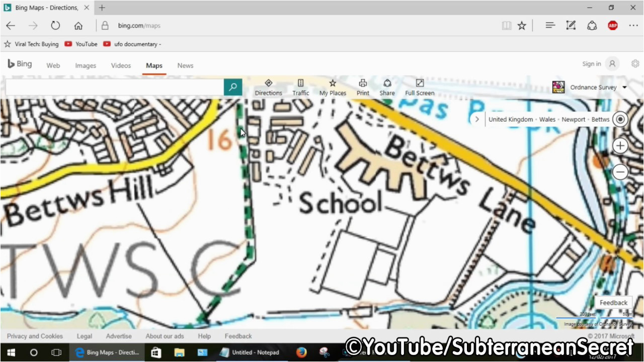Viewport: 644px width, 362px height.
Task: Print the map using Print icon
Action: click(363, 87)
